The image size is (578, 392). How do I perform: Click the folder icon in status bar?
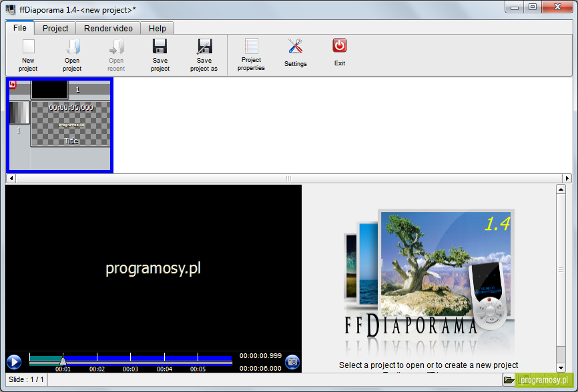pos(509,380)
